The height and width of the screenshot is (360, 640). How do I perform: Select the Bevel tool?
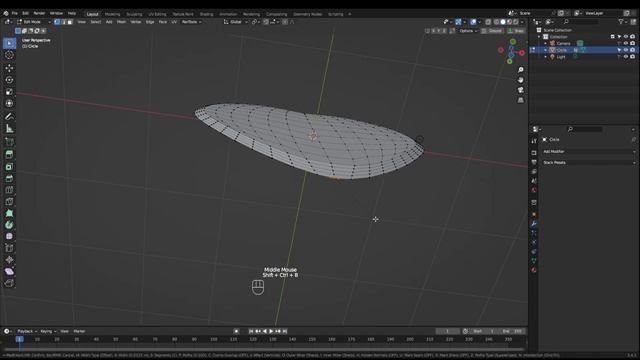9,178
